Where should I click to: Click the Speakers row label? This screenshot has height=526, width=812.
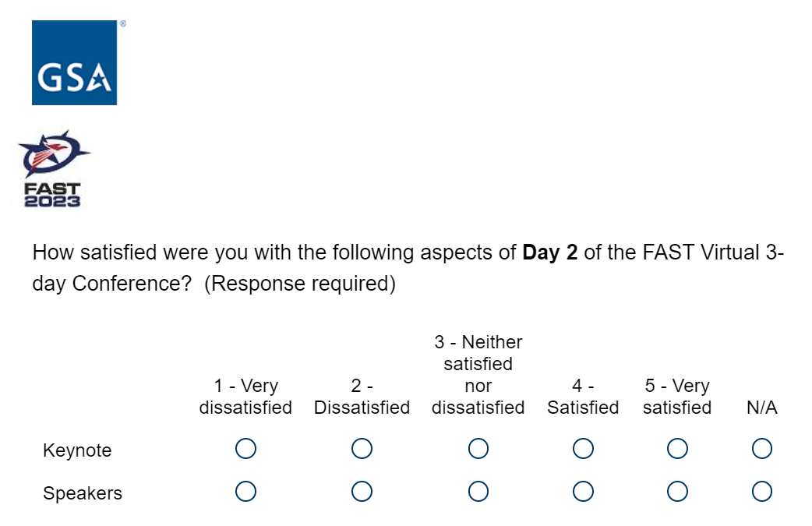click(x=83, y=493)
